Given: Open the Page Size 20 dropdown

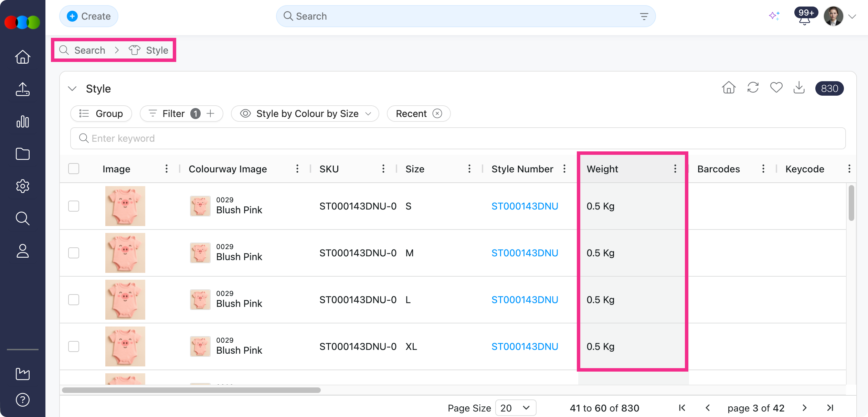Looking at the screenshot, I should [515, 408].
